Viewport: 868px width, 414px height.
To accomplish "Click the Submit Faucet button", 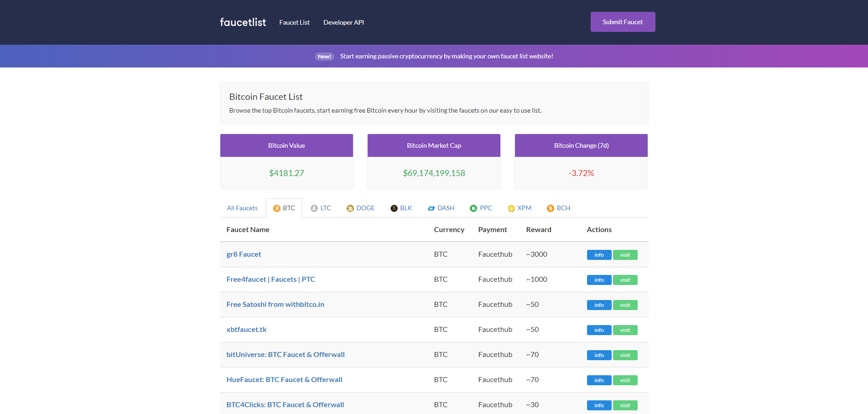I will point(623,21).
